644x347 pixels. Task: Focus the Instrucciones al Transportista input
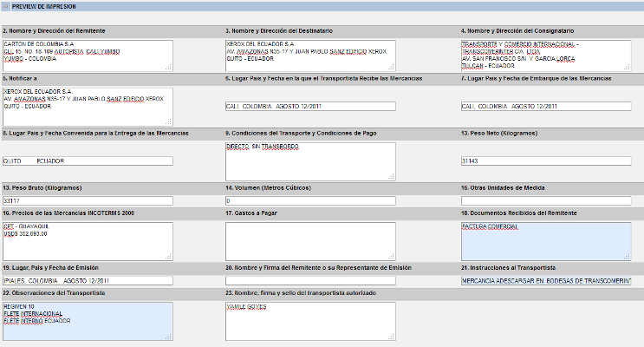pyautogui.click(x=546, y=280)
